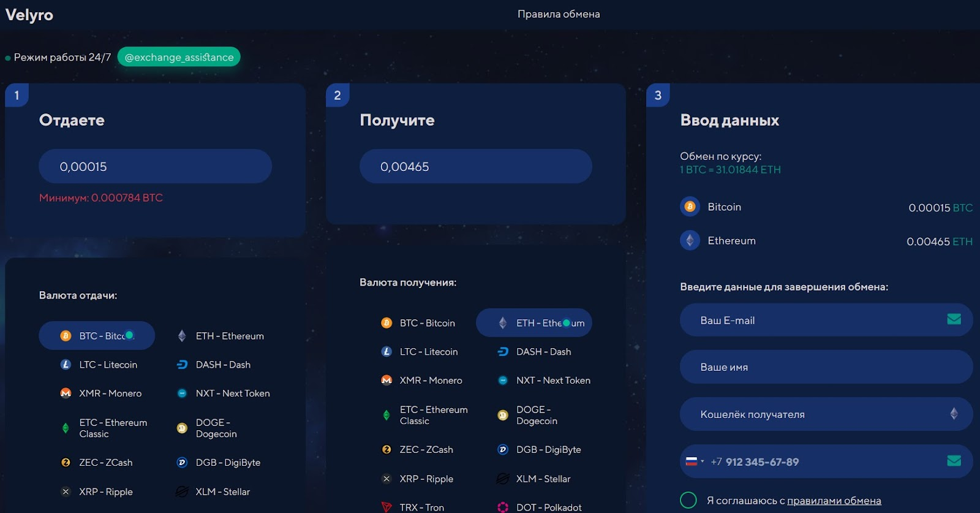Click the Dash icon in the receive-currency list
The image size is (980, 513).
(503, 352)
